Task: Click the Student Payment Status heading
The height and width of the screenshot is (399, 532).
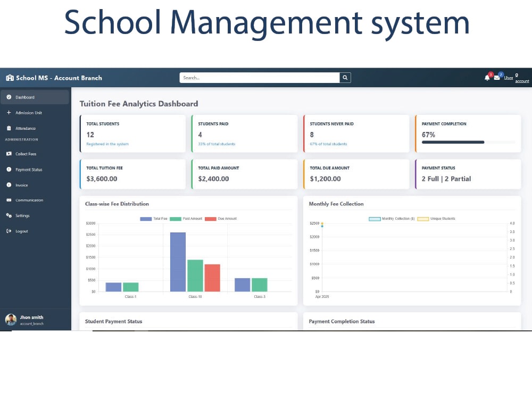Action: pos(114,321)
